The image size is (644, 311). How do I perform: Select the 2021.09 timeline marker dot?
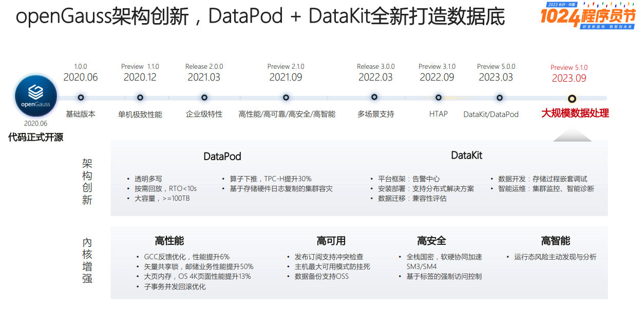[286, 97]
